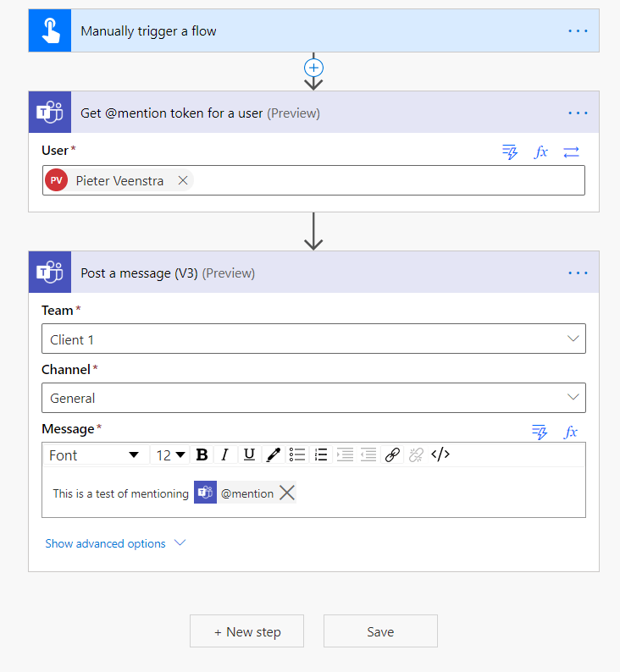The image size is (620, 672).
Task: Decrease the indent in the message
Action: coord(368,454)
